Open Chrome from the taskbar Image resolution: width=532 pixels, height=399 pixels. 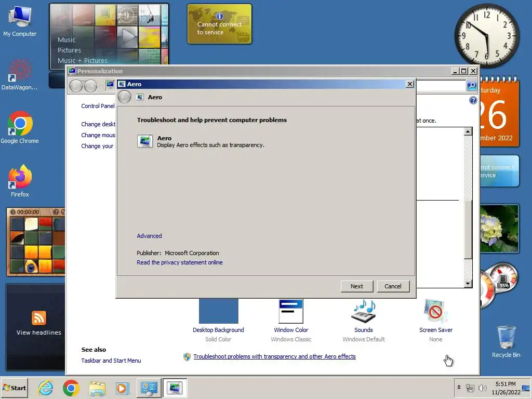click(71, 388)
